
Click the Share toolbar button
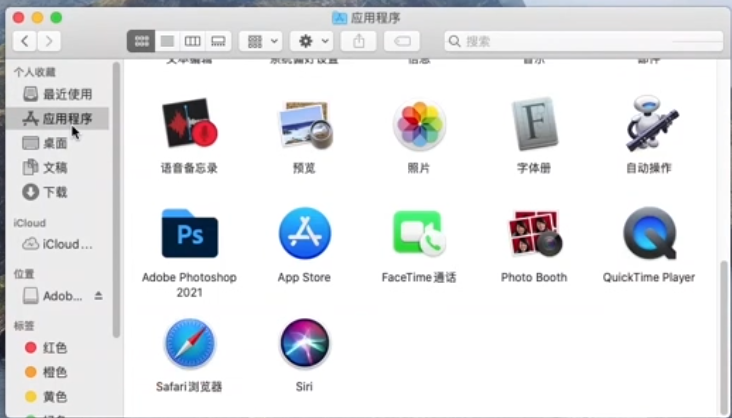click(359, 42)
